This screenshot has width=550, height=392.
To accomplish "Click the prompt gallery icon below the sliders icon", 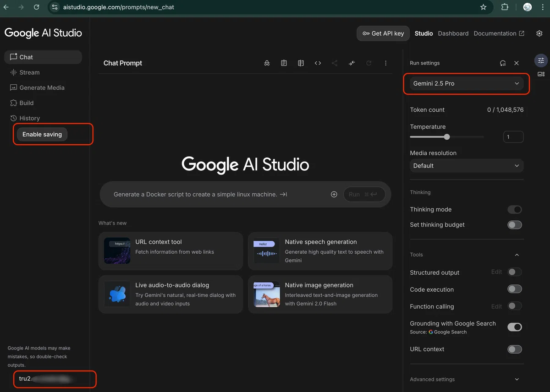I will 541,74.
